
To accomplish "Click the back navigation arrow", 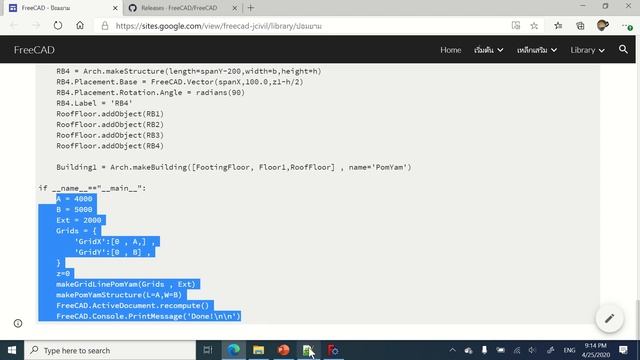I will click(x=14, y=26).
